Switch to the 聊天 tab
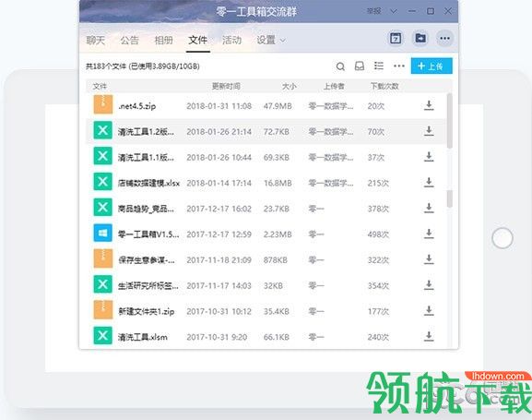This screenshot has height=420, width=532. (x=95, y=41)
